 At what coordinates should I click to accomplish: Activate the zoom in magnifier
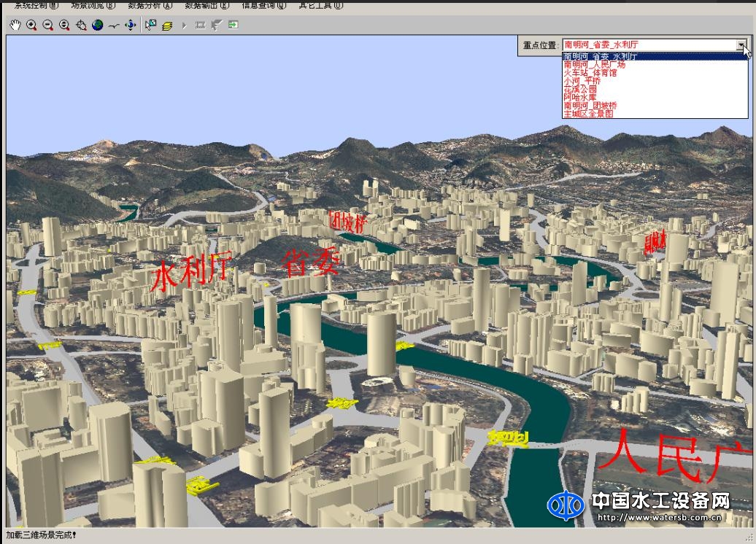tap(31, 25)
